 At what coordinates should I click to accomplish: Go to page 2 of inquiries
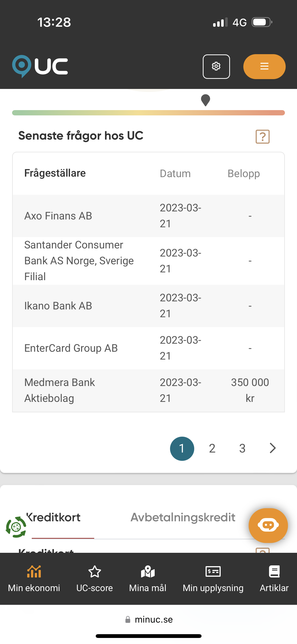(212, 448)
